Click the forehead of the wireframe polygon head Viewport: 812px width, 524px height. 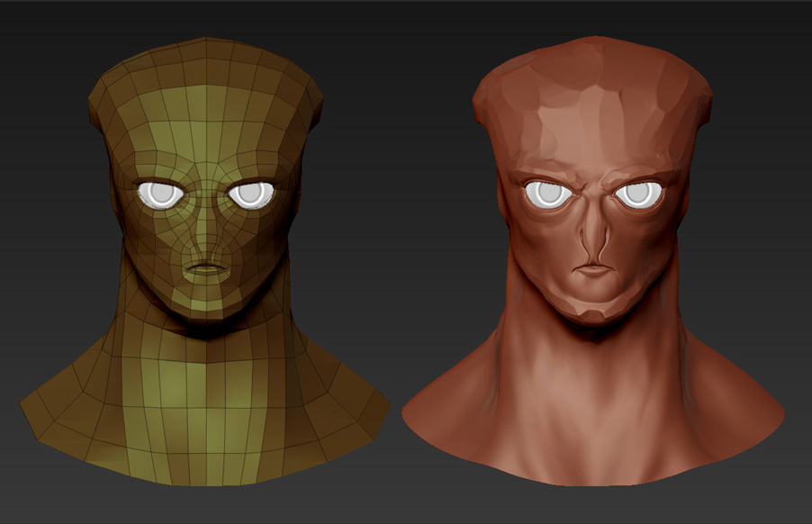pyautogui.click(x=207, y=124)
